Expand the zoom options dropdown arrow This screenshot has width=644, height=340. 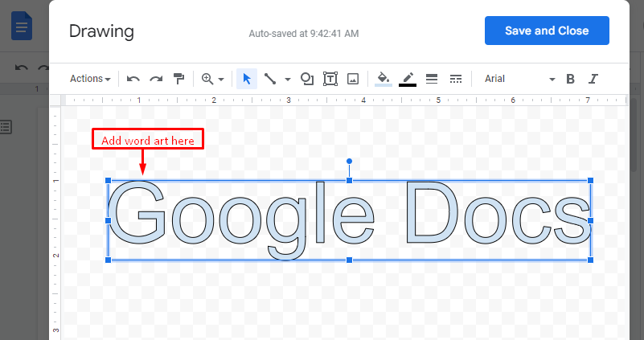[x=221, y=80]
